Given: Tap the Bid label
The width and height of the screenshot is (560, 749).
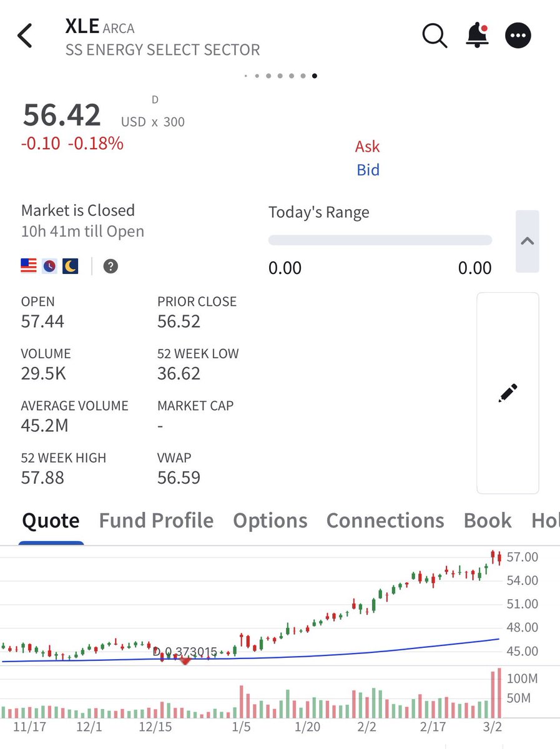Looking at the screenshot, I should 368,170.
